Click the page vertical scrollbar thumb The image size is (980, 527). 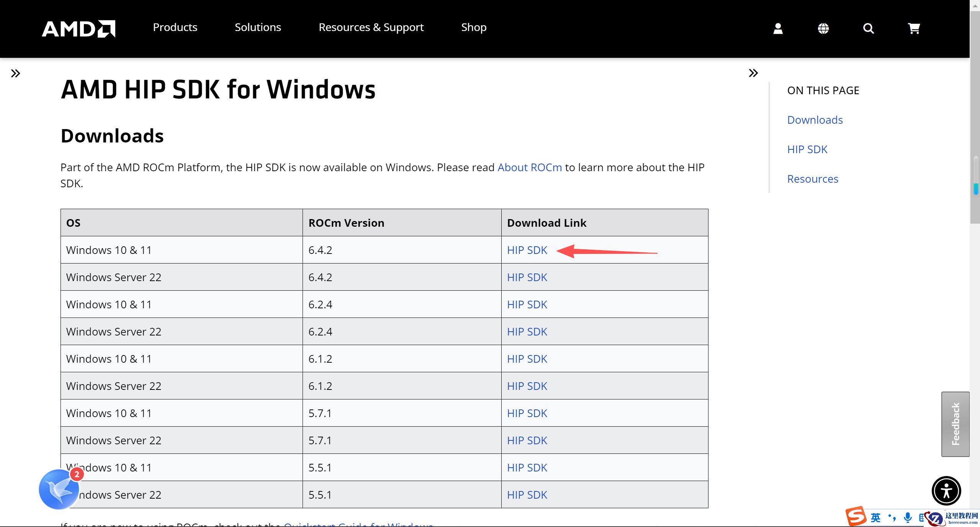pos(975,115)
